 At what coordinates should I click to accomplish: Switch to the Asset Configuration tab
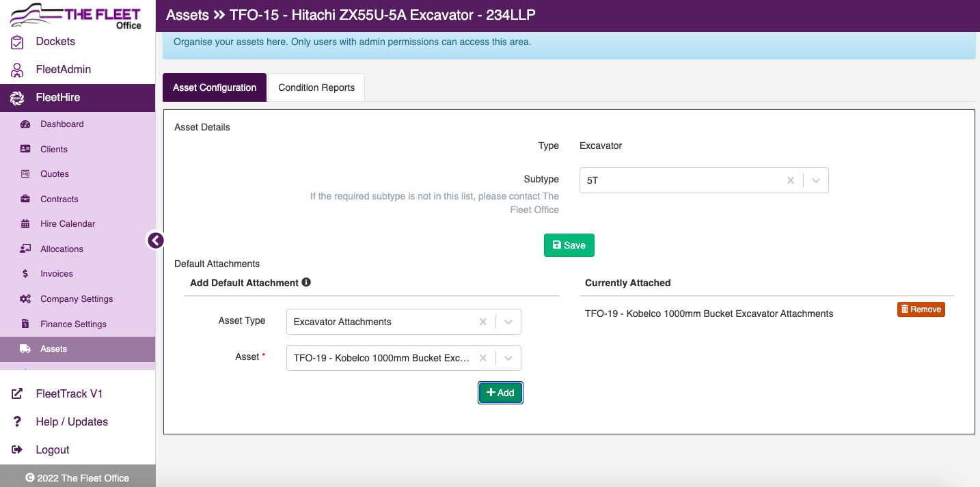[215, 87]
